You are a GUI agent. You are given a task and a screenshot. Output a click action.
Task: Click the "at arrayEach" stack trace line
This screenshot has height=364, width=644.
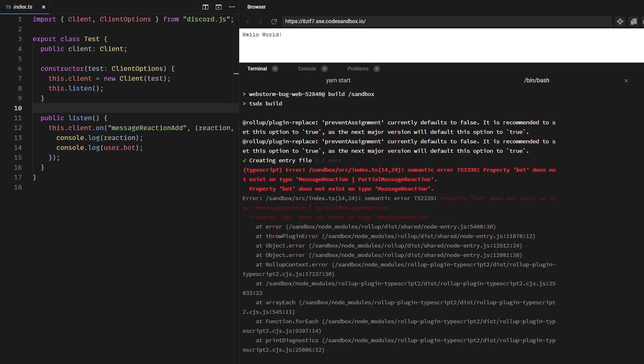click(399, 307)
